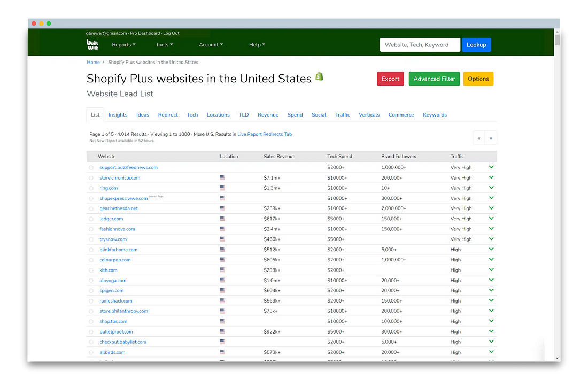Expand spigen.com row chevron

(491, 290)
